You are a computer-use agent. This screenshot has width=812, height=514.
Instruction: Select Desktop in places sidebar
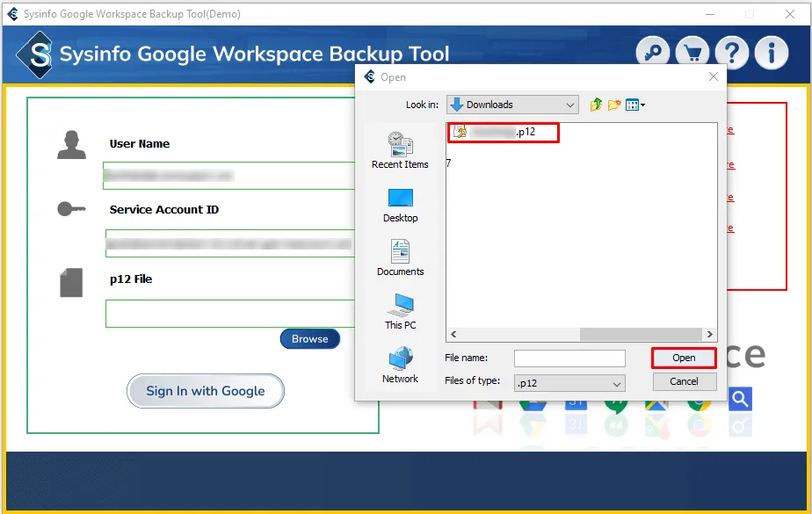pyautogui.click(x=400, y=205)
